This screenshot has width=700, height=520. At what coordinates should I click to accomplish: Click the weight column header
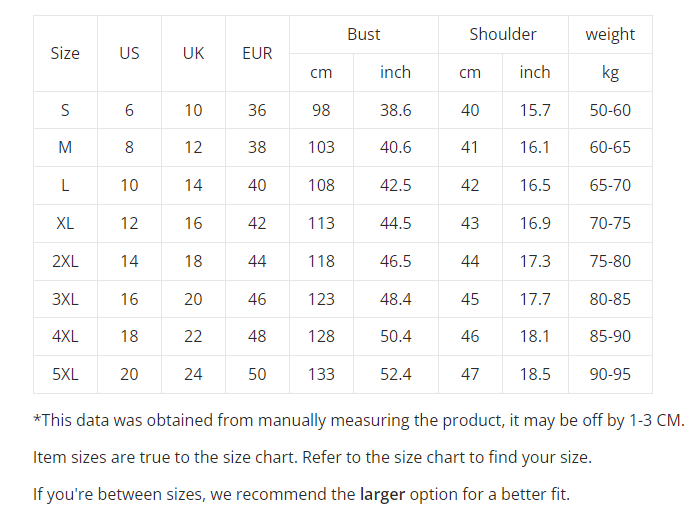(x=610, y=34)
